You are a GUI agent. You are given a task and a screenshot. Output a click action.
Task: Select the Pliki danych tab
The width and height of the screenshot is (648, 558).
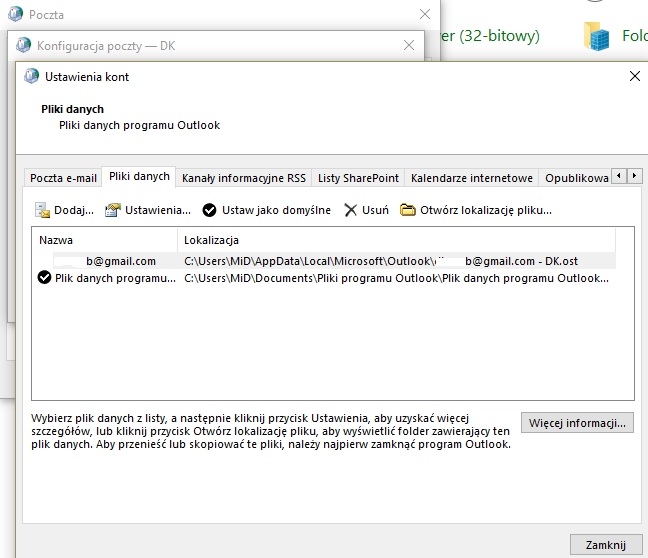coord(139,176)
